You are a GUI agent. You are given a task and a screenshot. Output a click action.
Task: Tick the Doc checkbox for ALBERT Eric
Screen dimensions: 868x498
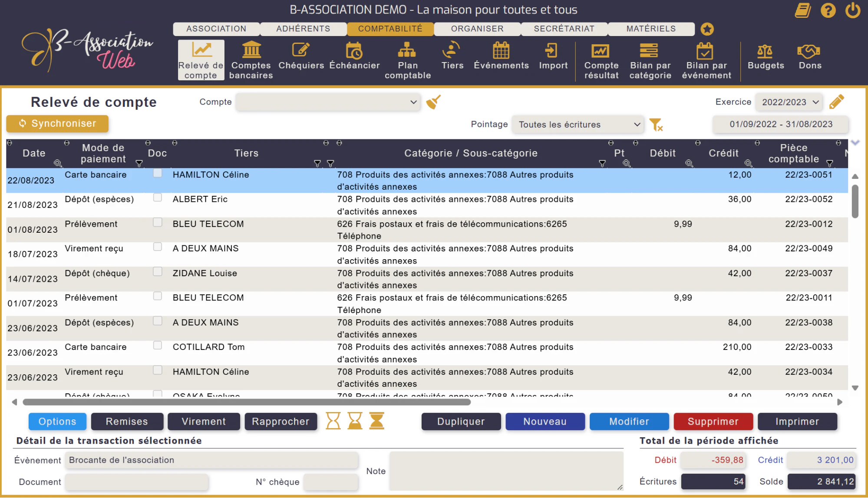tap(158, 198)
